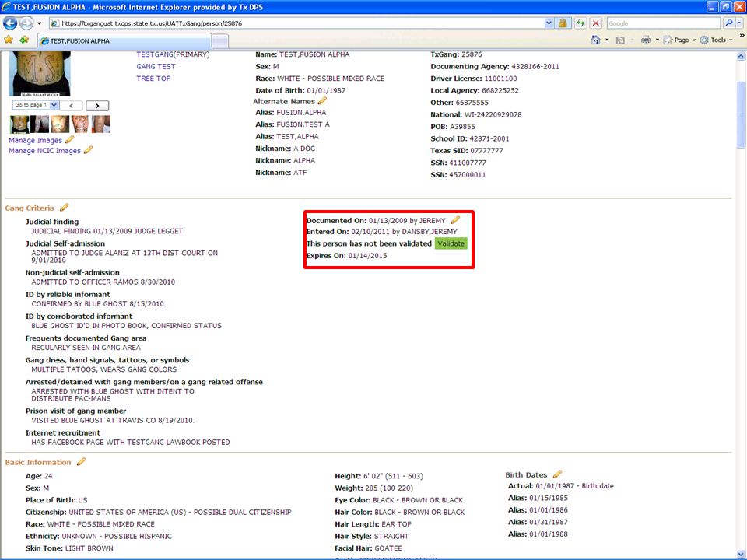747x560 pixels.
Task: Click the pencil icon next to Manage NCIC Images
Action: (88, 150)
